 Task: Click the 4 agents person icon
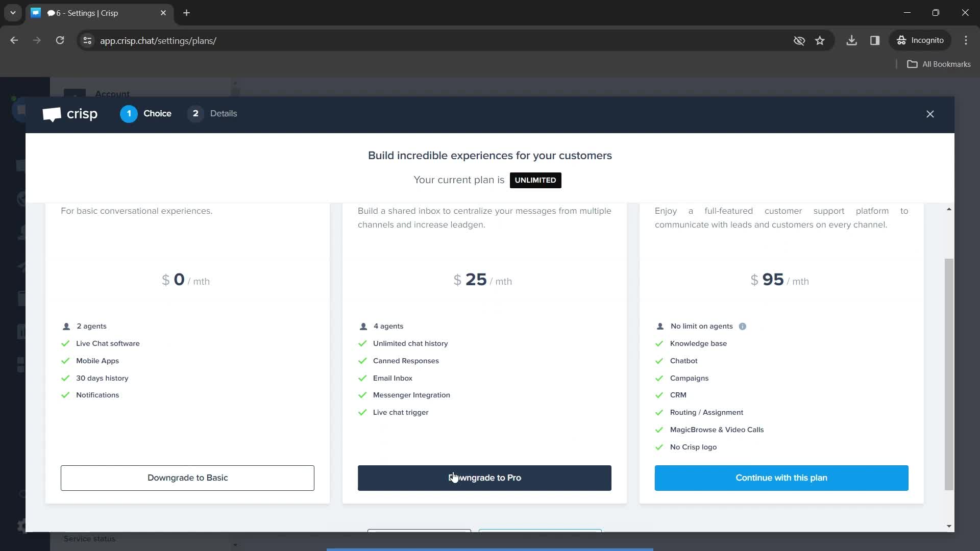pos(363,327)
